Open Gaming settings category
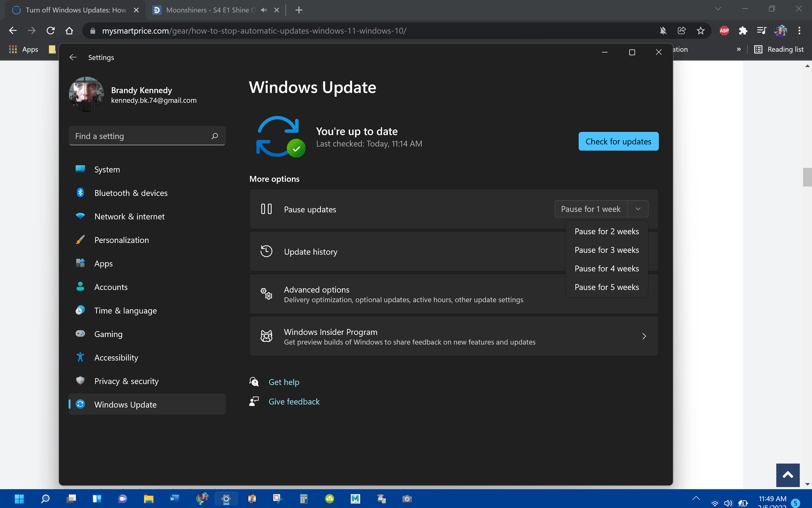Viewport: 812px width, 508px height. point(147,334)
